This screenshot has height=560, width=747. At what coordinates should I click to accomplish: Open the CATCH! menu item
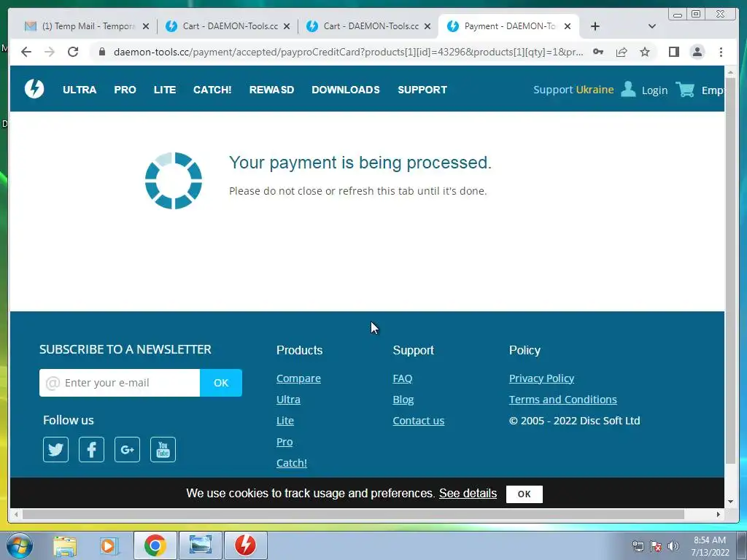point(212,90)
